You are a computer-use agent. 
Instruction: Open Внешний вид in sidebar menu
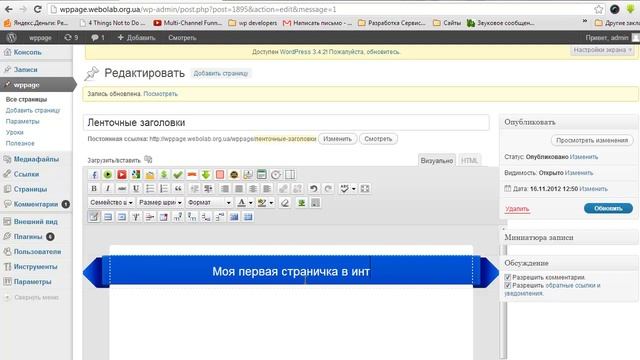tap(36, 222)
